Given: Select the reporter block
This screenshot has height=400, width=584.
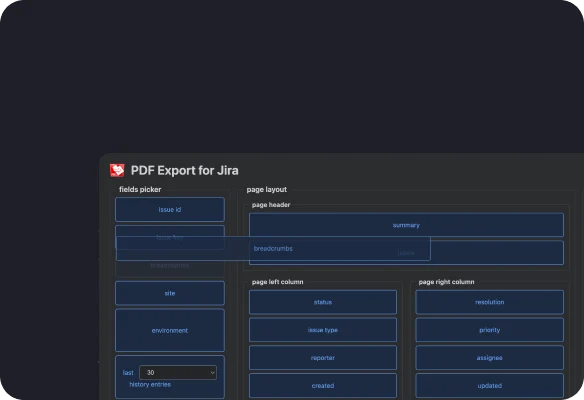Looking at the screenshot, I should point(323,358).
